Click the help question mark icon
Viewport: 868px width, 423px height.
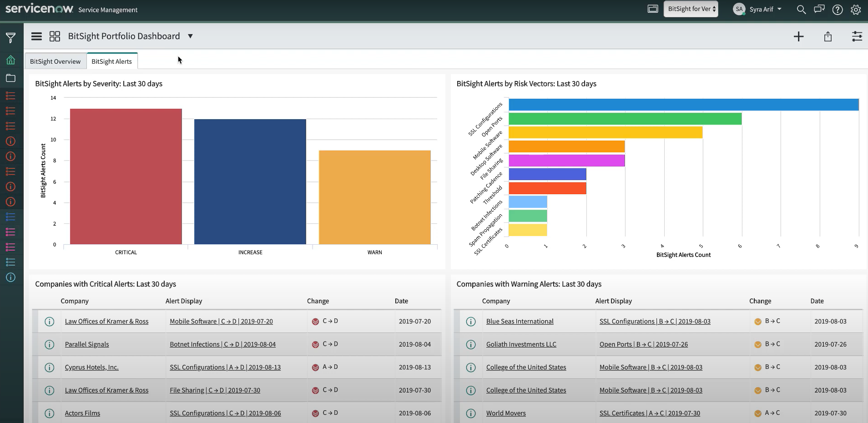point(838,9)
